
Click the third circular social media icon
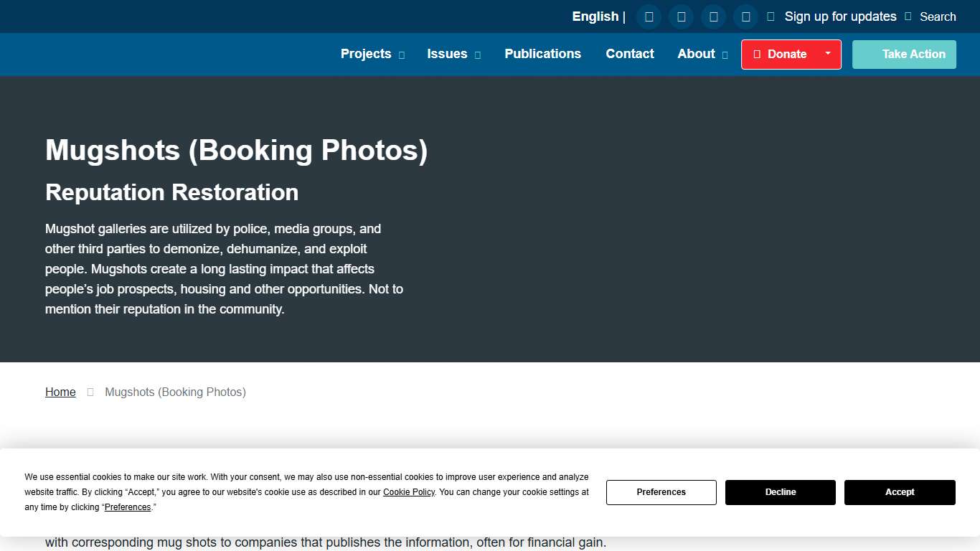pos(713,17)
